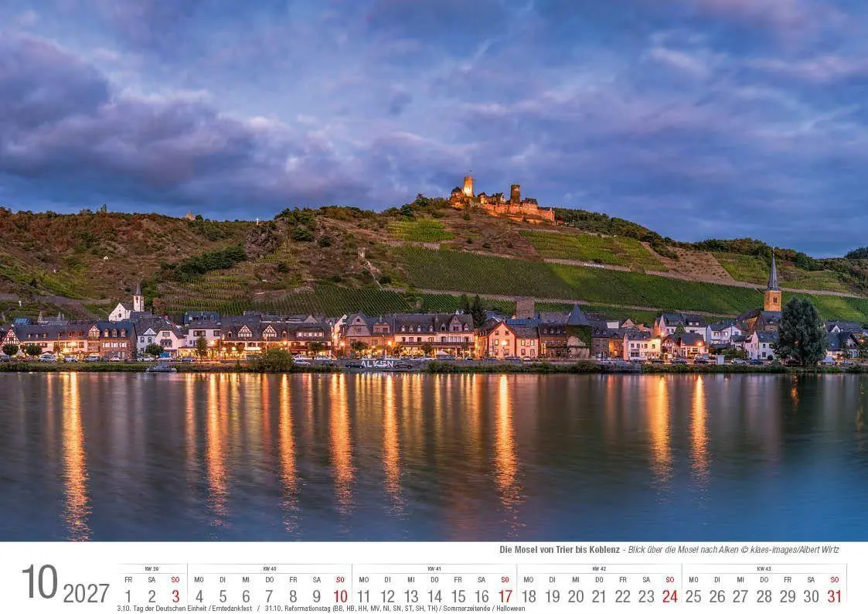Screen dimensions: 868x614
Task: Click the year "2027"
Action: (x=86, y=593)
